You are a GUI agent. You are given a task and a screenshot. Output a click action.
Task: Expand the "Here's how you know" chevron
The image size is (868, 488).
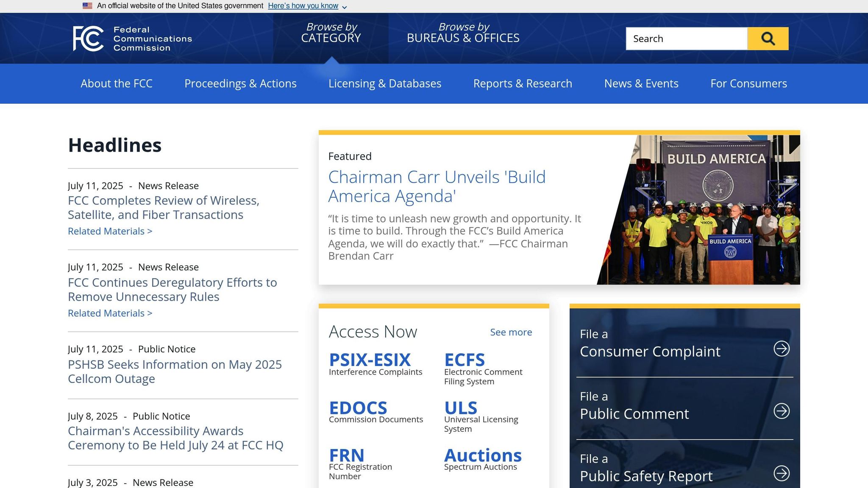click(345, 7)
